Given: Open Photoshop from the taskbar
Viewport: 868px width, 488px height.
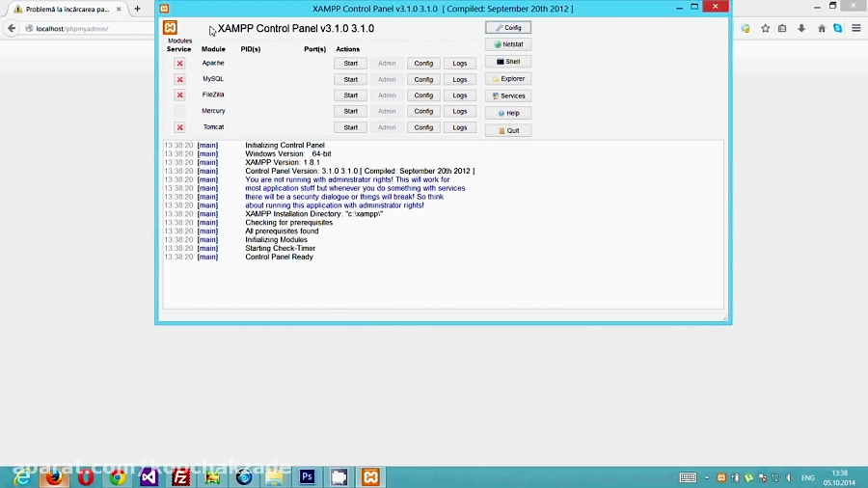Looking at the screenshot, I should click(x=308, y=477).
